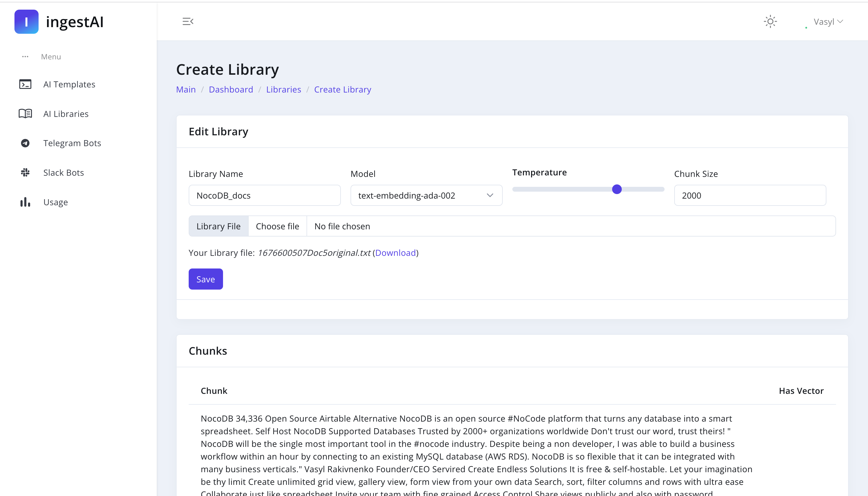Click the Usage bar chart icon

coord(25,202)
